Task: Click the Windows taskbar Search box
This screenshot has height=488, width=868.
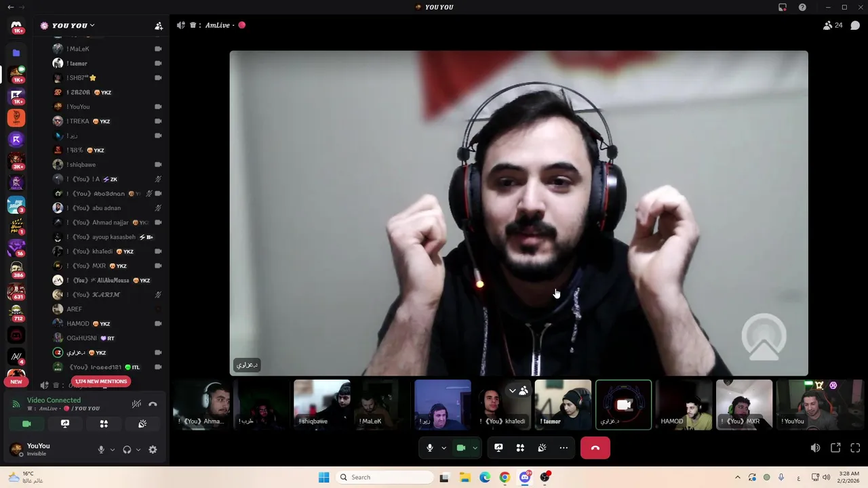Action: click(x=384, y=477)
